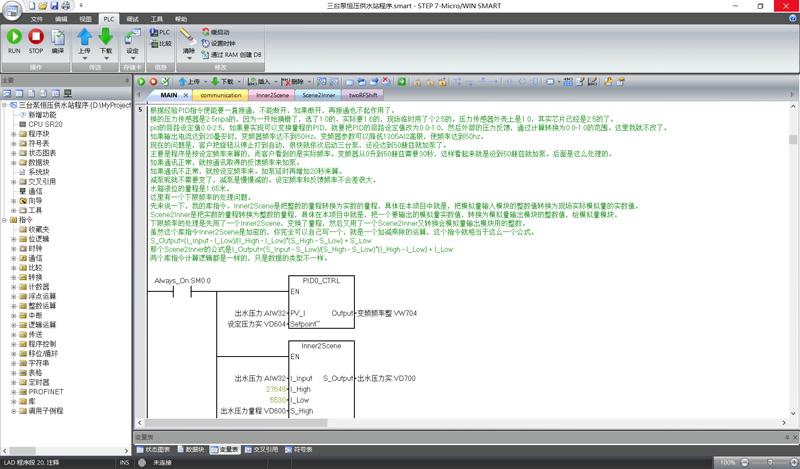Select the 交叉引用 bottom tab
The image size is (800, 469).
[x=261, y=450]
